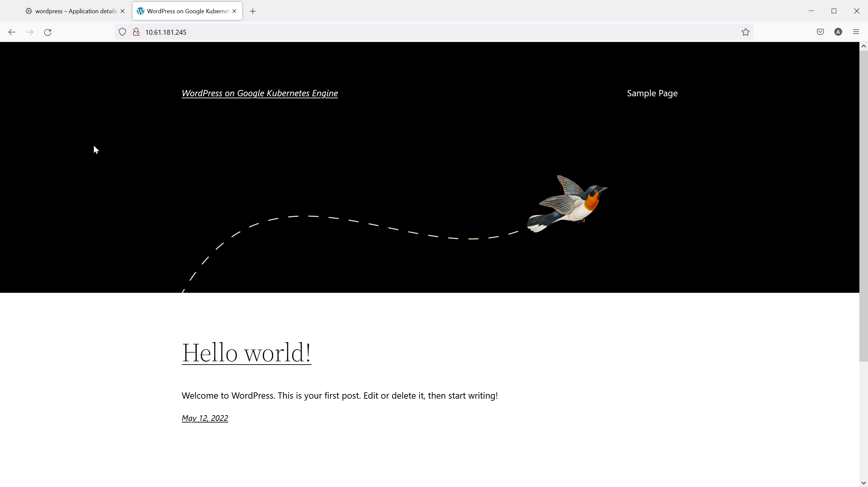Click the insecure connection padlock icon
Screen dimensions: 868x487
[136, 32]
